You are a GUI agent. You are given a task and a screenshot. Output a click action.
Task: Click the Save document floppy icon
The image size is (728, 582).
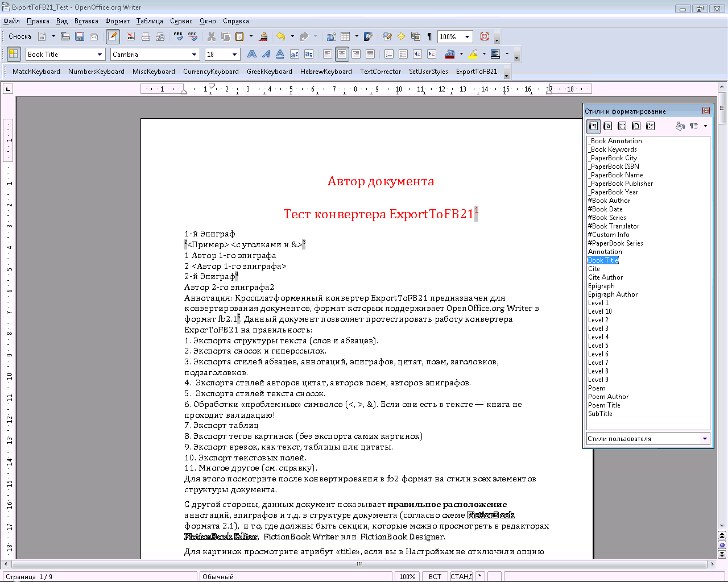80,36
